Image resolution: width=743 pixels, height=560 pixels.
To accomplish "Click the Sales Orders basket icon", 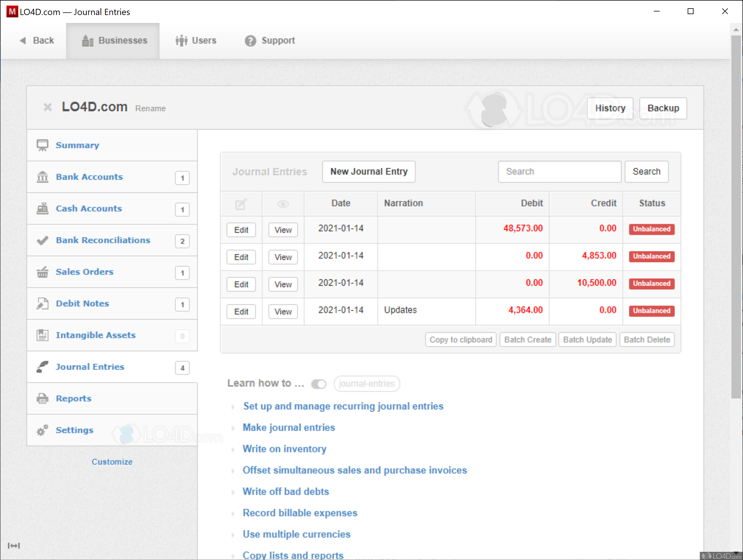I will [x=42, y=272].
